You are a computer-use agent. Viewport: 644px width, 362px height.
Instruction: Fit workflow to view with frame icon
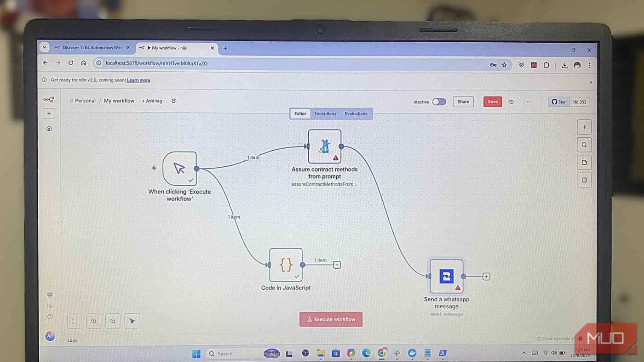(75, 321)
